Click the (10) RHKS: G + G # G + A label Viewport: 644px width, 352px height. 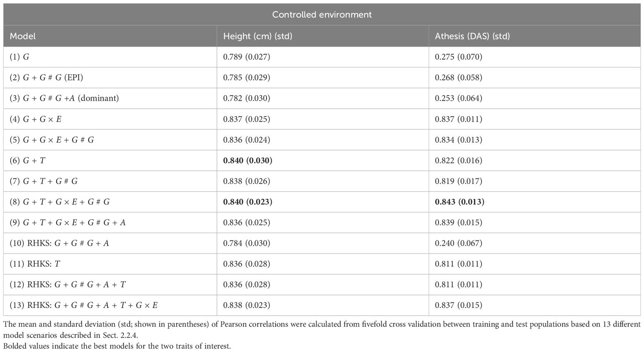pyautogui.click(x=59, y=243)
